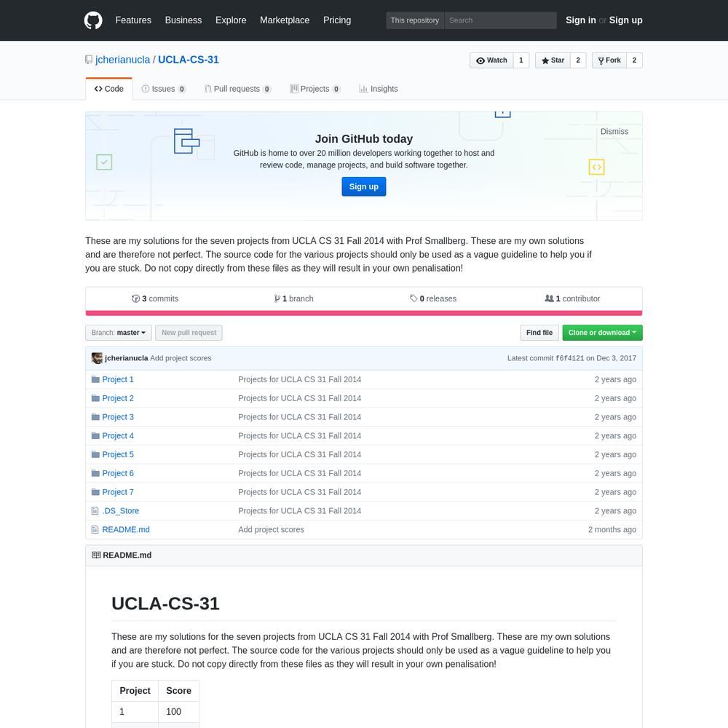This screenshot has width=728, height=728.
Task: Click the tag icon beside 0 releases
Action: pos(414,298)
